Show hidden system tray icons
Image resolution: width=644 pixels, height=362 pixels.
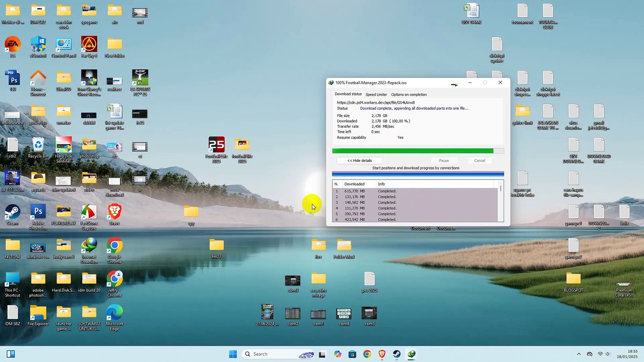coord(579,354)
